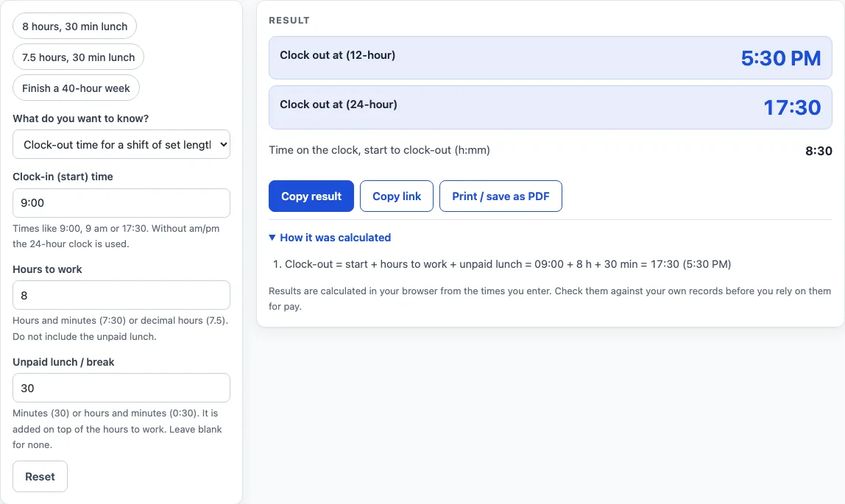Click the 'Time on the clock, start to clock-out' label
Screen dimensions: 845x504
(x=379, y=150)
